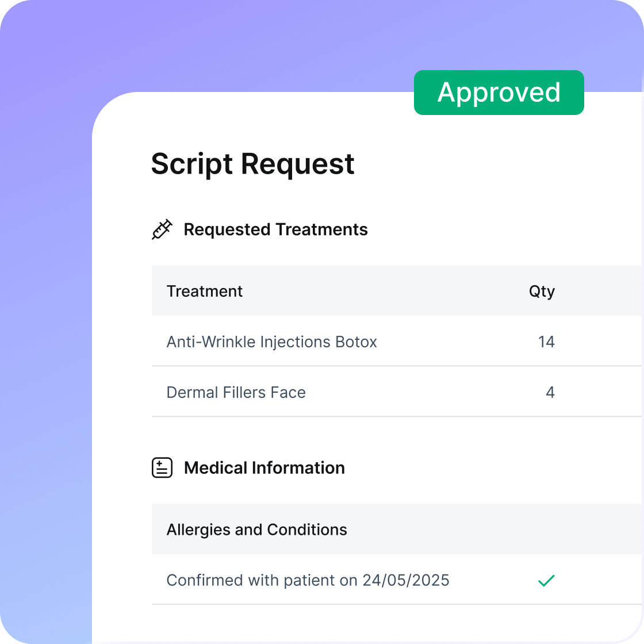This screenshot has width=644, height=644.
Task: Click the purple gradient background left of the card
Action: click(x=46, y=345)
